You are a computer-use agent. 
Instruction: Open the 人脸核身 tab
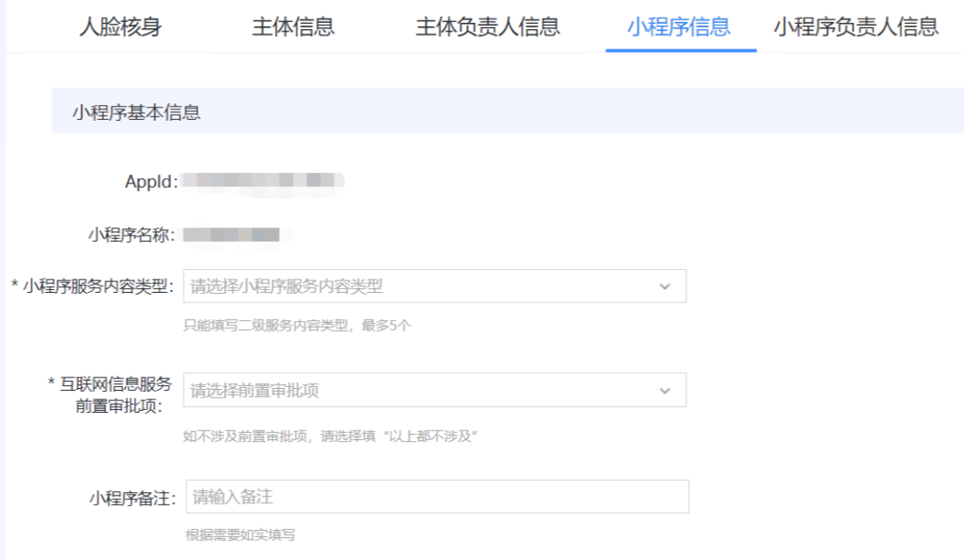click(x=120, y=27)
